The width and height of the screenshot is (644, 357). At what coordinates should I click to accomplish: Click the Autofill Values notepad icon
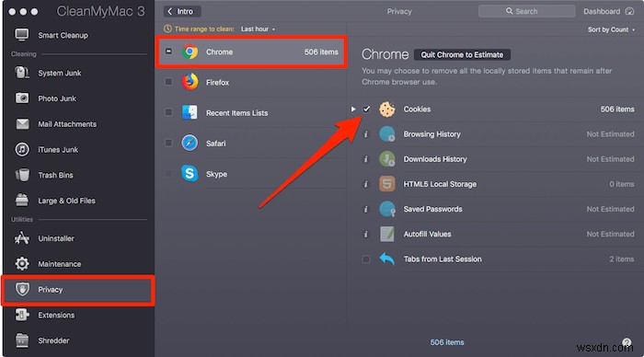tap(387, 234)
